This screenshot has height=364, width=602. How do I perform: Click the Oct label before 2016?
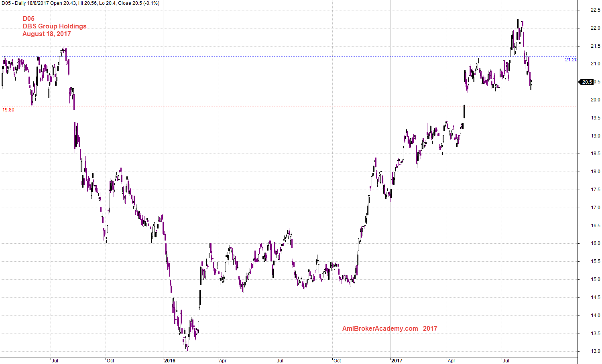(110, 361)
